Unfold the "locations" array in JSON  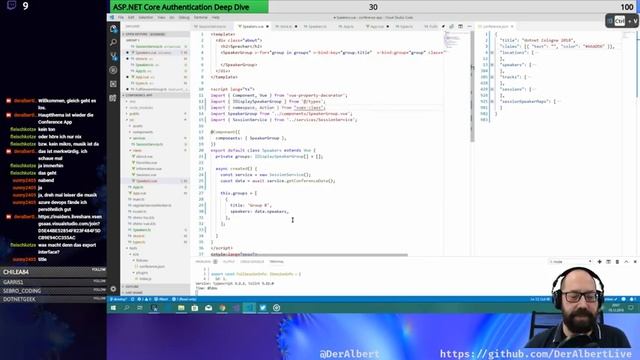pyautogui.click(x=492, y=53)
